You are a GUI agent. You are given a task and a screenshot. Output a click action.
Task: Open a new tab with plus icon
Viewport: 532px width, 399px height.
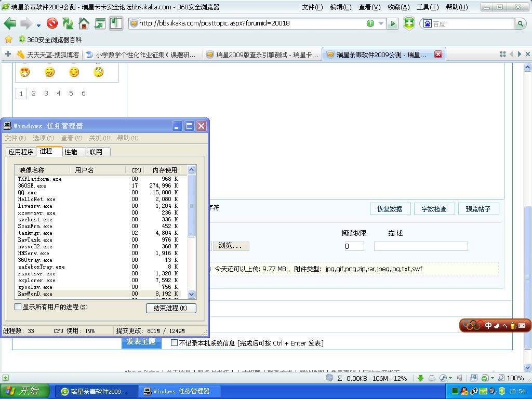click(x=8, y=54)
